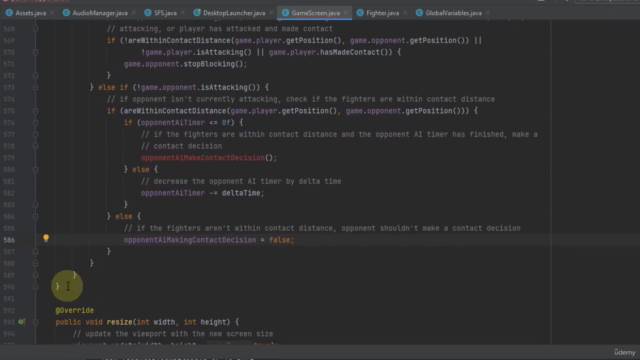Close the Fighter.java tab
This screenshot has width=640, height=360.
[x=405, y=13]
